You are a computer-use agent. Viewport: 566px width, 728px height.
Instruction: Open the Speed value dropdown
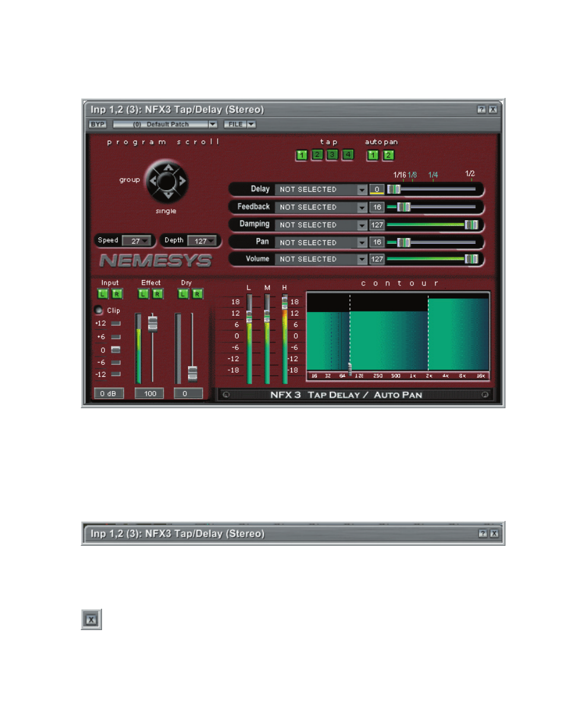click(x=145, y=241)
